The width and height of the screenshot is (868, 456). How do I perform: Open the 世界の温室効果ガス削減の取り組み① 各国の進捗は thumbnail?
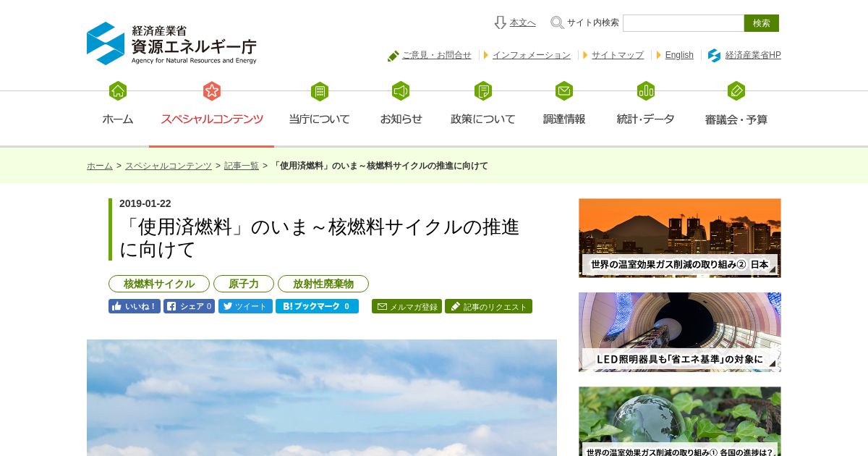tap(680, 421)
